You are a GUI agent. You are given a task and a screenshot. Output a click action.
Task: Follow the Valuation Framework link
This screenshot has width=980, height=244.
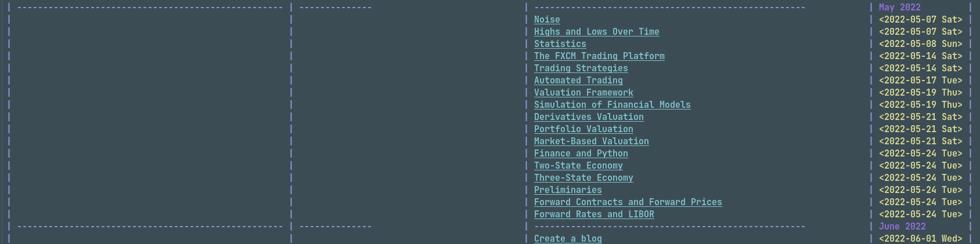(583, 93)
